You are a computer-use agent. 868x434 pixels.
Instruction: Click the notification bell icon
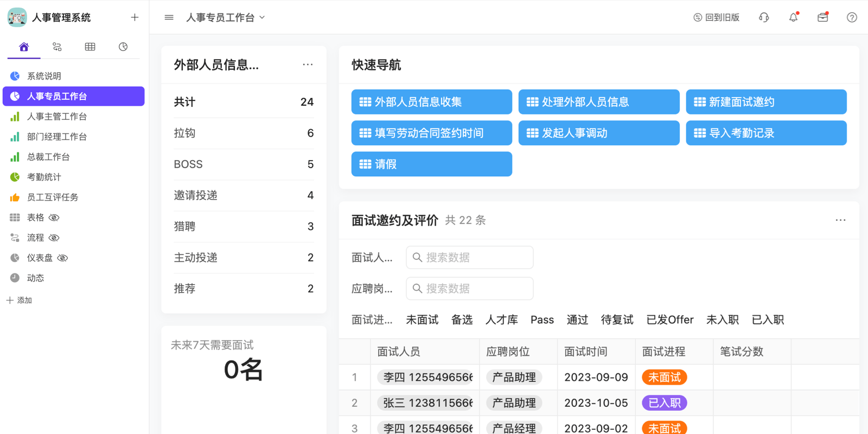click(793, 17)
